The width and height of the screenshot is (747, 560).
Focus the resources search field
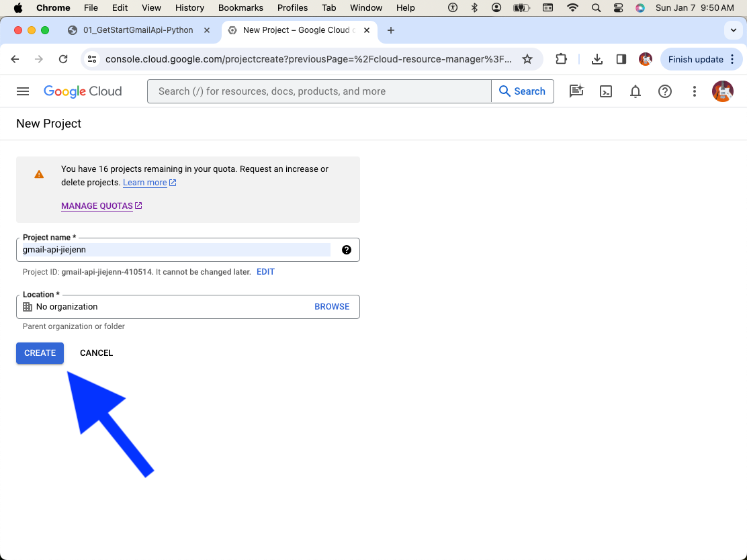click(319, 91)
